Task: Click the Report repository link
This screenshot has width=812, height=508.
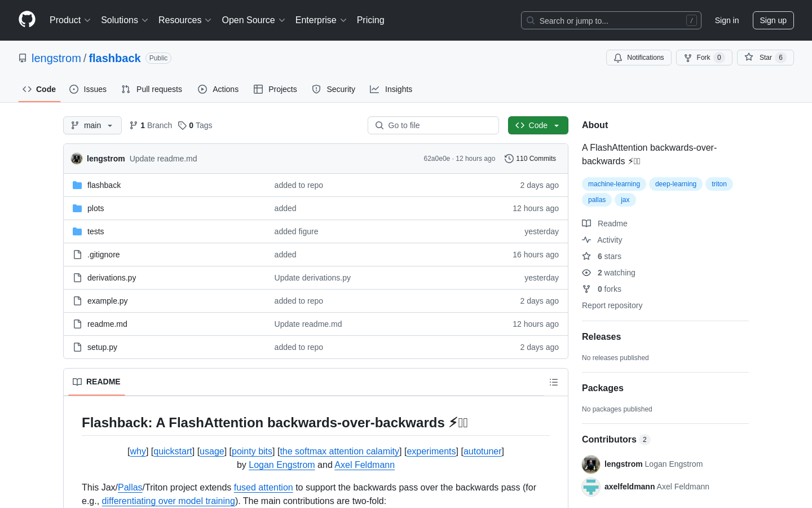Action: point(612,305)
